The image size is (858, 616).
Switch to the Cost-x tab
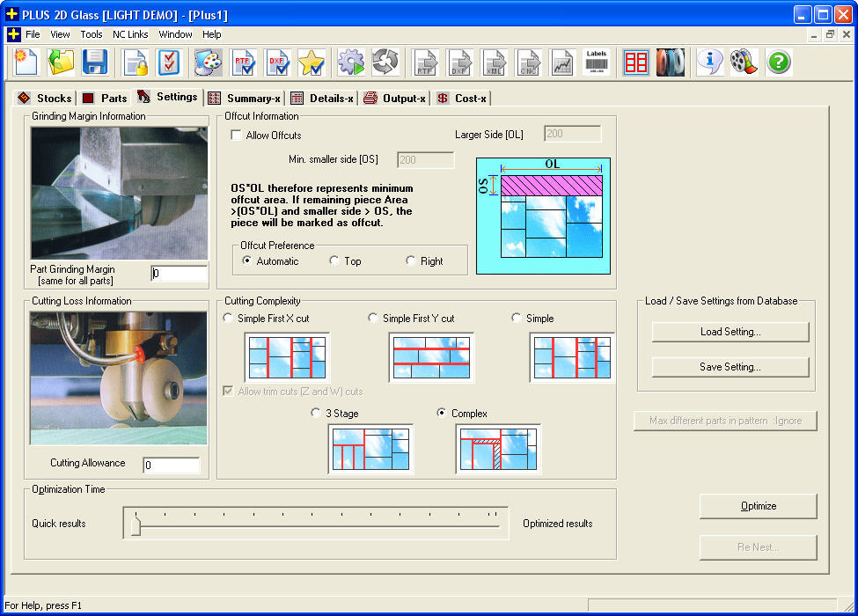click(x=461, y=99)
